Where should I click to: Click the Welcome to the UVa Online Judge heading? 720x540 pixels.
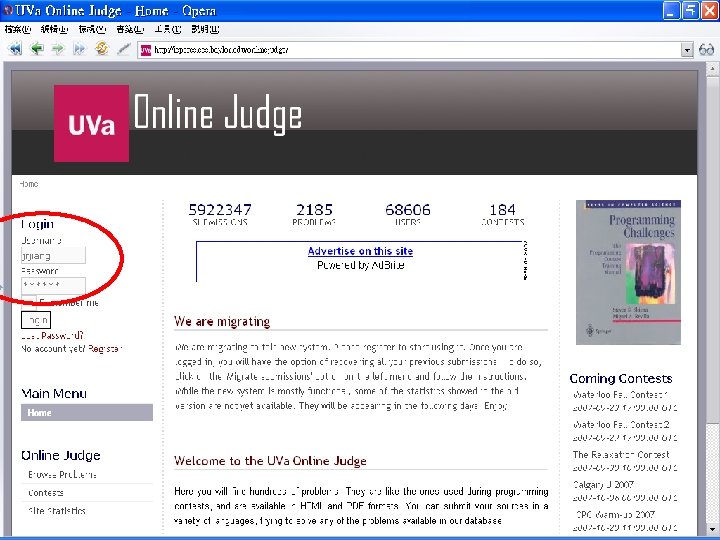click(270, 461)
